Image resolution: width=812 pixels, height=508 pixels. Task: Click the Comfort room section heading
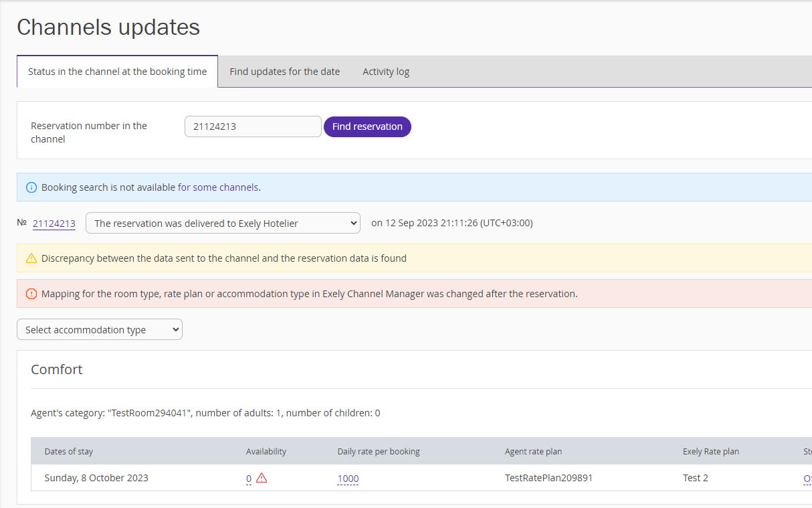57,369
